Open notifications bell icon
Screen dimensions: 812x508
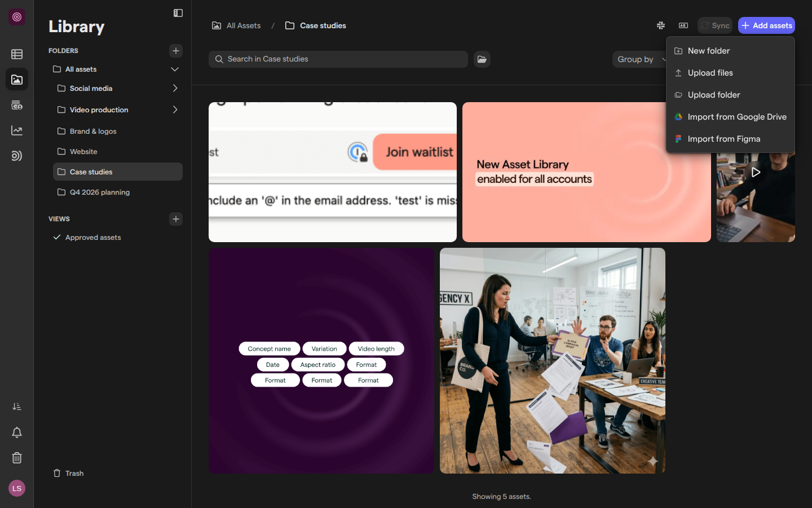click(x=17, y=432)
